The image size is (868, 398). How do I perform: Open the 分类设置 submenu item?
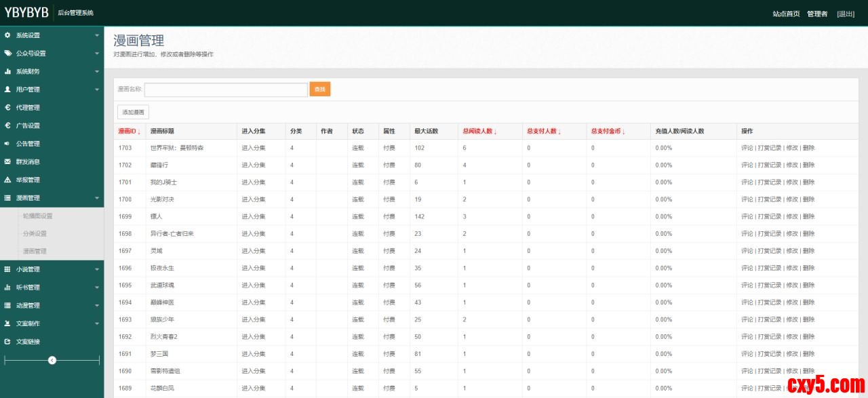[35, 233]
